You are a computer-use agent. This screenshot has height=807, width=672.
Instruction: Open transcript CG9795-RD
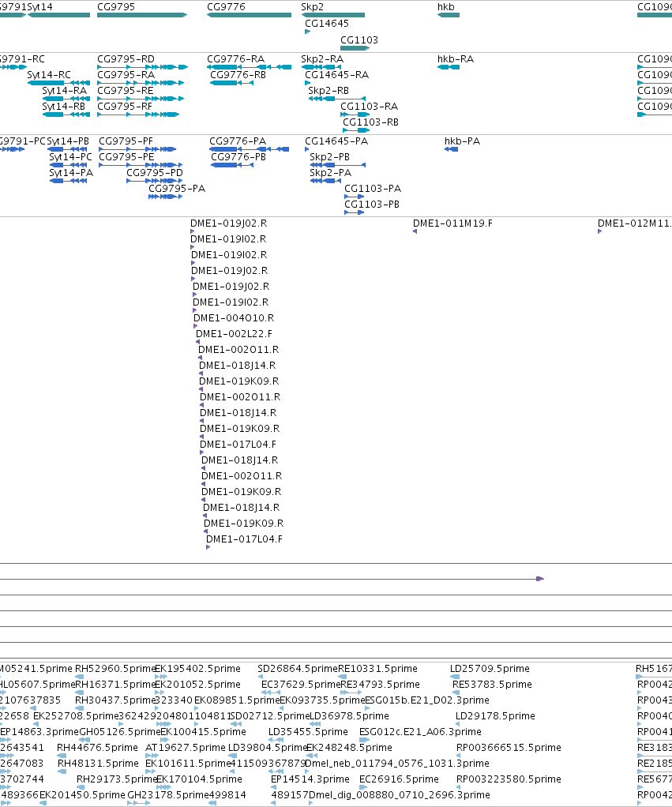pyautogui.click(x=142, y=67)
